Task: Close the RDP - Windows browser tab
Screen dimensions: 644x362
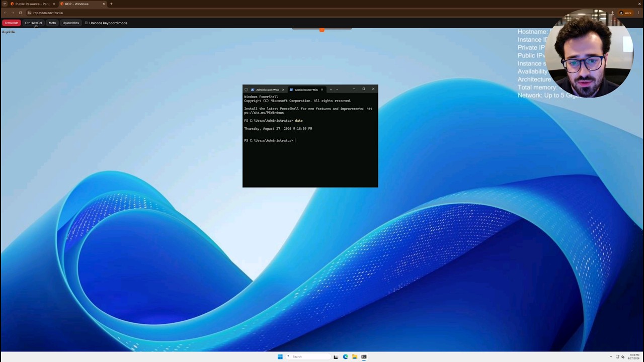Action: point(104,4)
